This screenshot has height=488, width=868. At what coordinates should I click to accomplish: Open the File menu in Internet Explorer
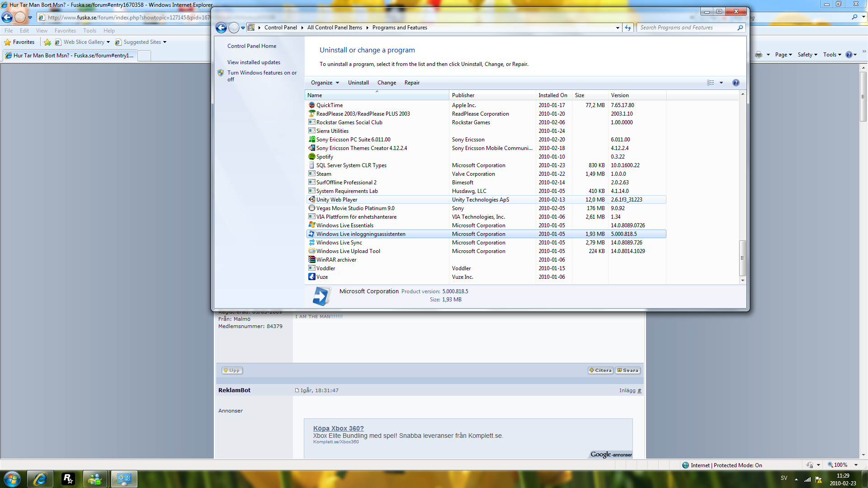coord(9,31)
